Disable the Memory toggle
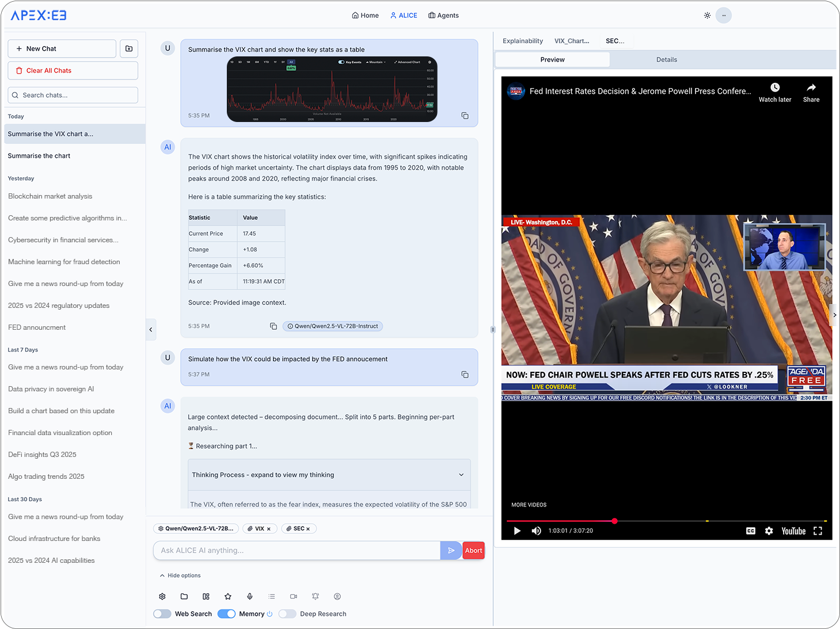The image size is (840, 629). click(226, 614)
